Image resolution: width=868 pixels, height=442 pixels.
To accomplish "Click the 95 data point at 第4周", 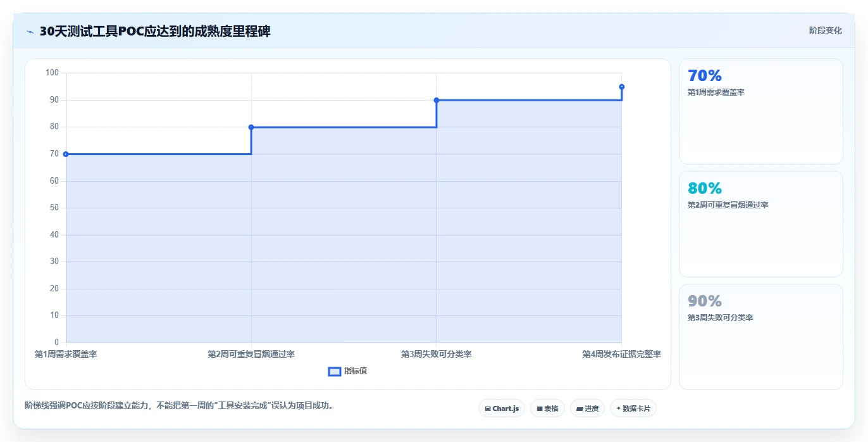I will pos(622,87).
